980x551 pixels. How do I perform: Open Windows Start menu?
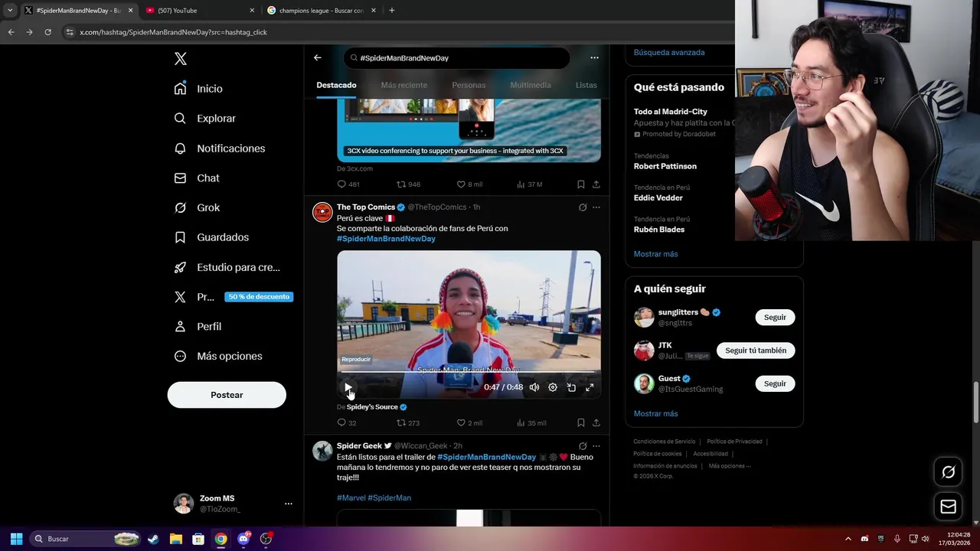16,539
